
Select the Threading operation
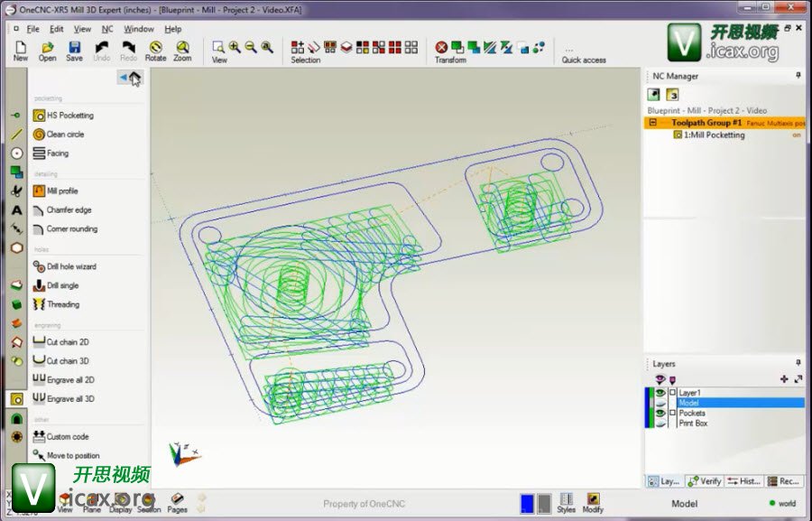click(57, 304)
